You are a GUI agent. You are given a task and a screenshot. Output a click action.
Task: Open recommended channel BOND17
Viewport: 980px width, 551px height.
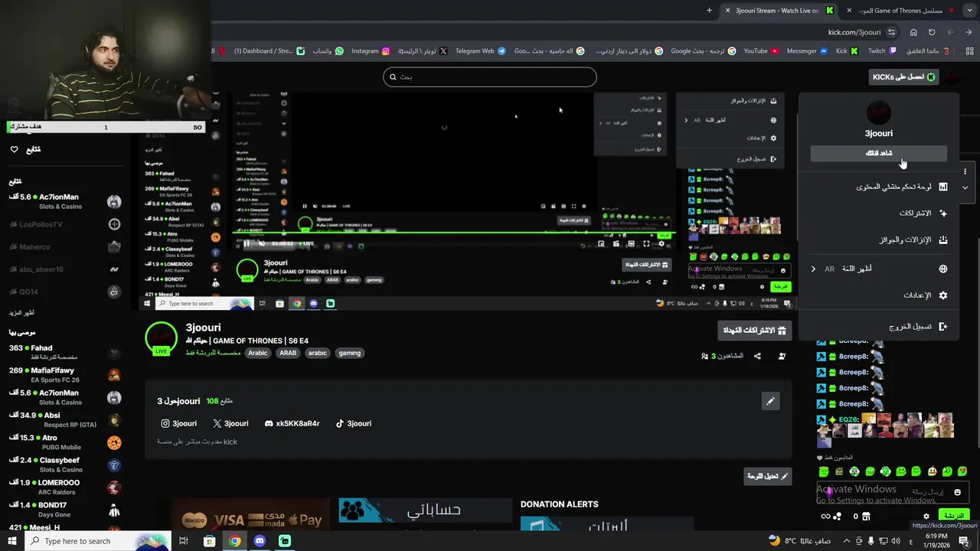[65, 510]
